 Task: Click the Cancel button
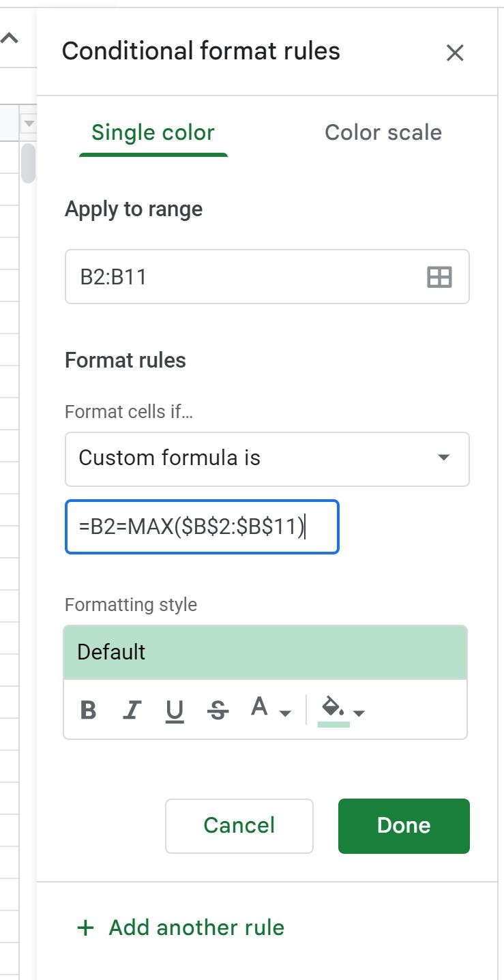tap(239, 826)
